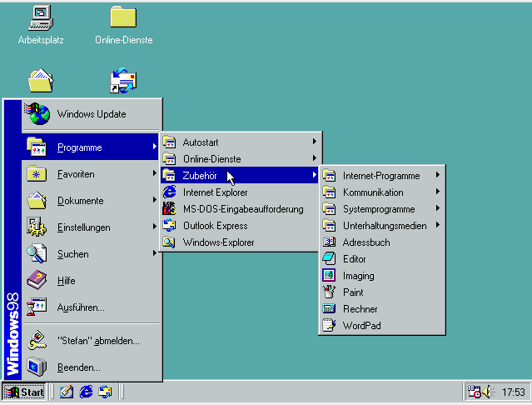Click the WordPad icon
532x405 pixels.
click(x=329, y=325)
